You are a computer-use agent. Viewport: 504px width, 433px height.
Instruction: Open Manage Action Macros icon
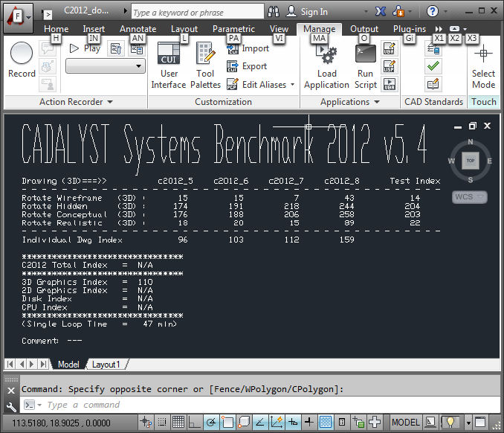coord(116,49)
